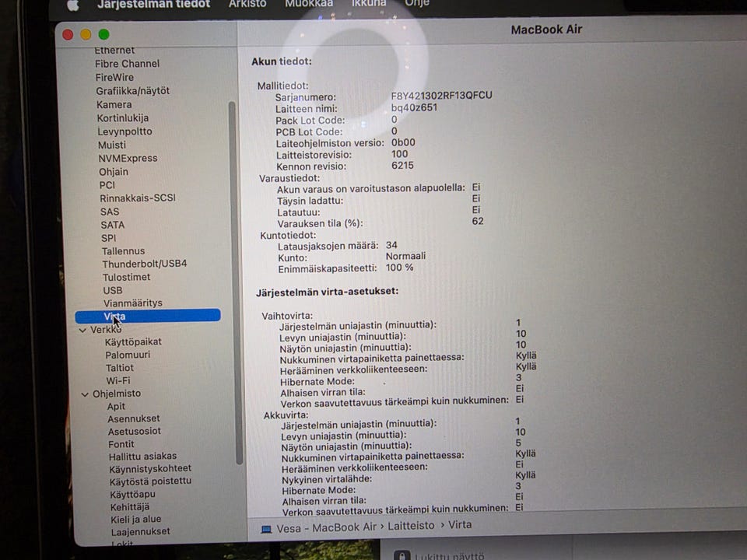
Task: Select Tallennus in the sidebar
Action: pos(123,251)
